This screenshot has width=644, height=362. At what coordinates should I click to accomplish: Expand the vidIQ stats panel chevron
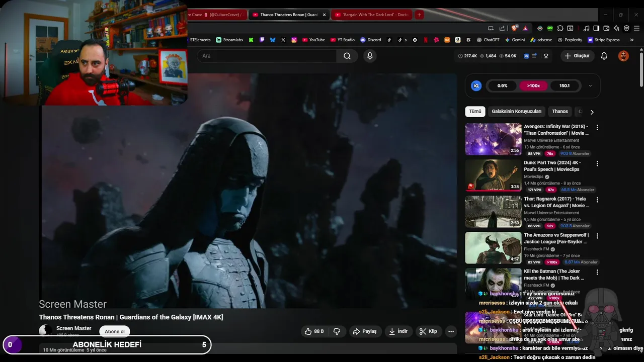pyautogui.click(x=590, y=86)
